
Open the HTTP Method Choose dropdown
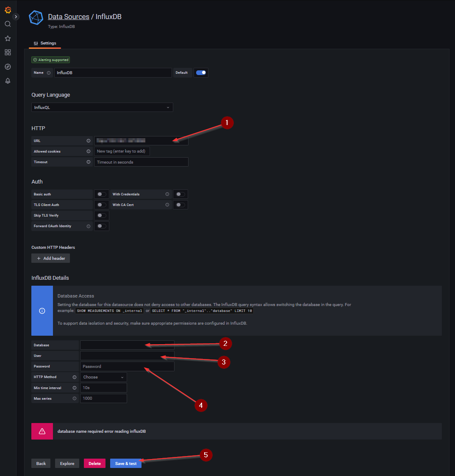[103, 377]
